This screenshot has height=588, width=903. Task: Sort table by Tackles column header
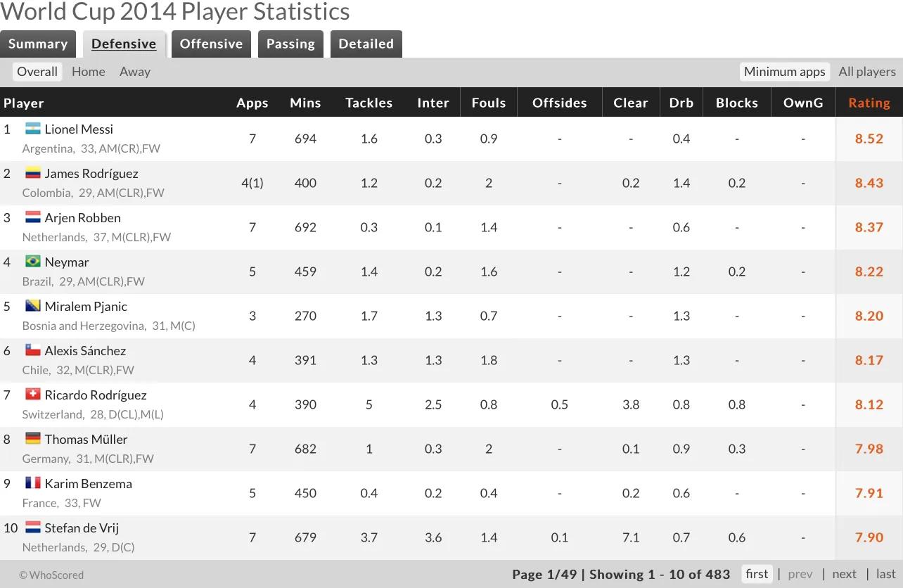(369, 103)
